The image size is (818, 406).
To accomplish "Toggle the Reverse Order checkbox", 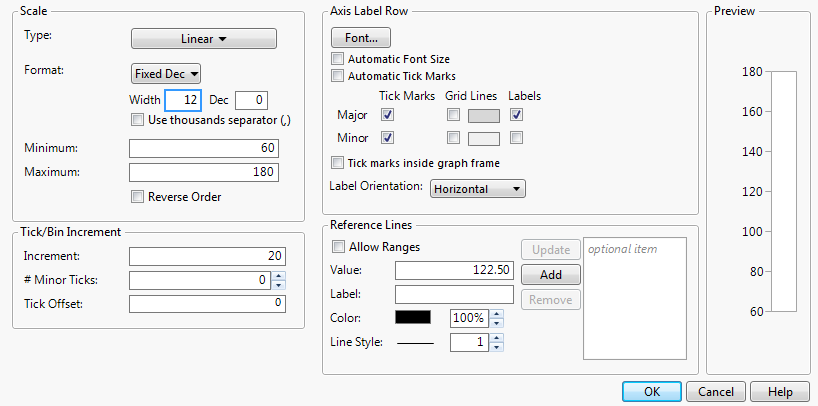I will [x=139, y=196].
